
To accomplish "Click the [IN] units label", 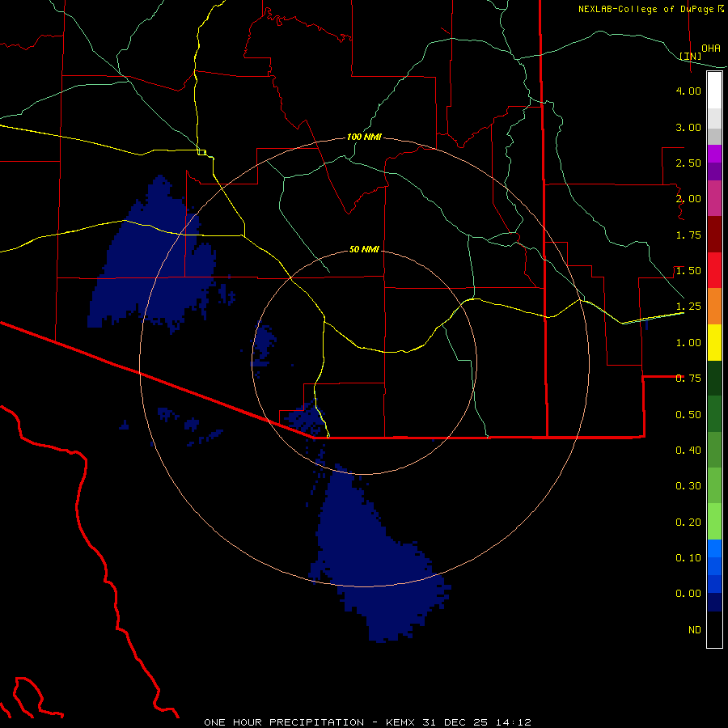I will 691,56.
